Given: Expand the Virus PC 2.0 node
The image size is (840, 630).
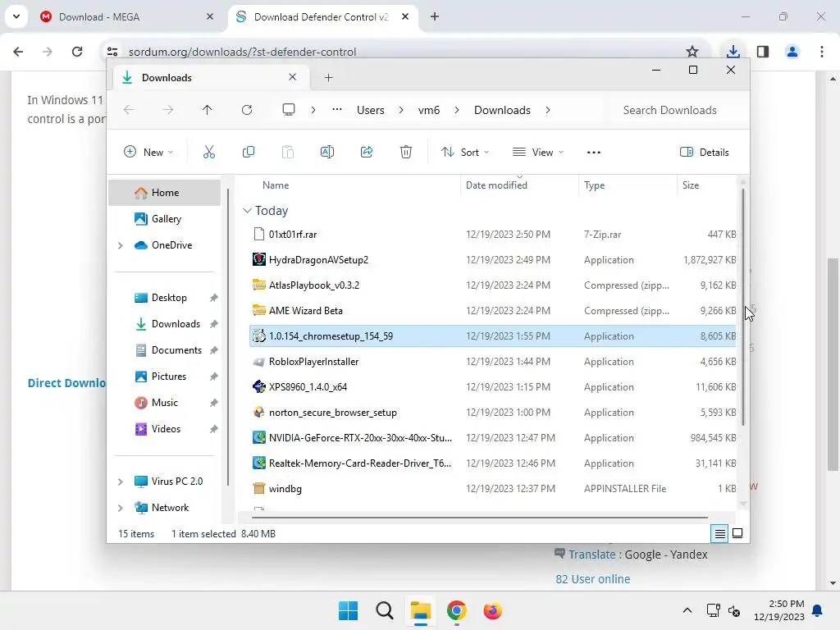Looking at the screenshot, I should coord(121,482).
